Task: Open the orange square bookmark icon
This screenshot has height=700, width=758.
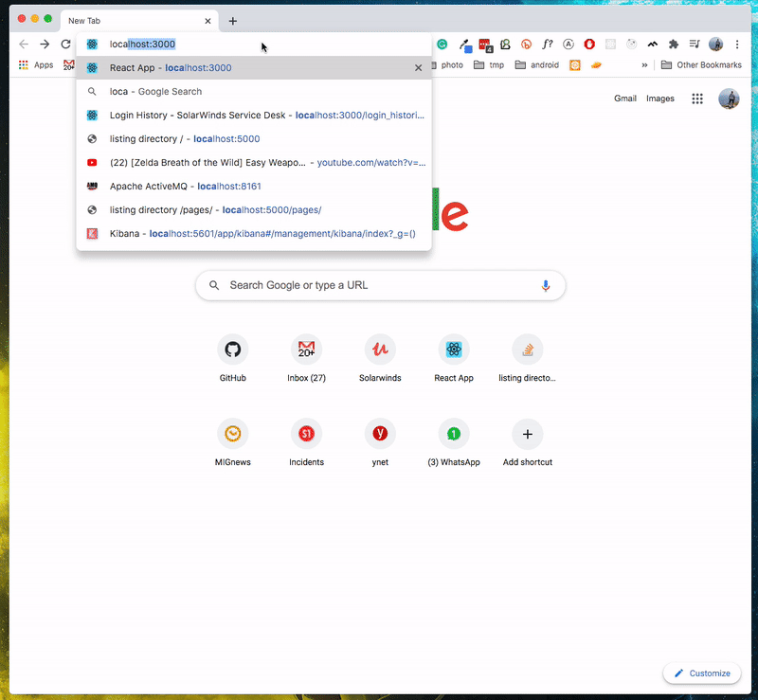Action: 575,65
